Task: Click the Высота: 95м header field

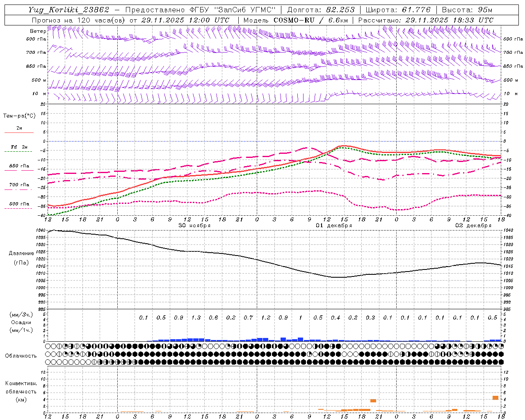Action: pyautogui.click(x=467, y=10)
